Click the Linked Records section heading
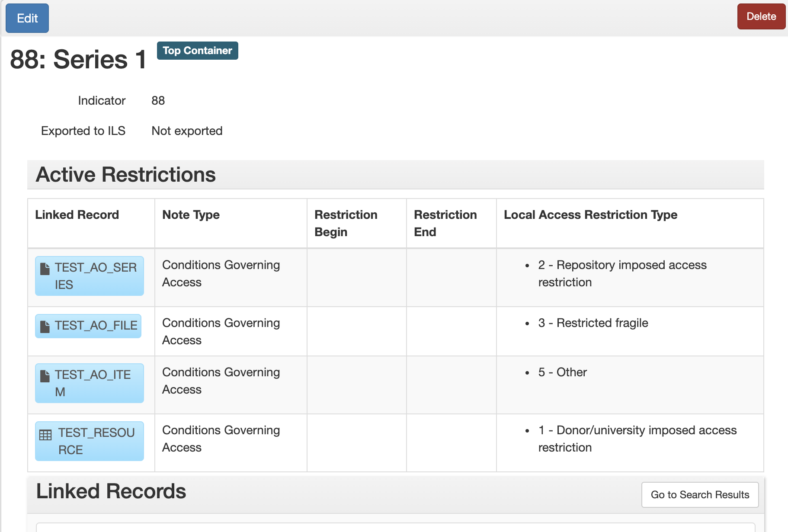788x532 pixels. click(x=111, y=491)
